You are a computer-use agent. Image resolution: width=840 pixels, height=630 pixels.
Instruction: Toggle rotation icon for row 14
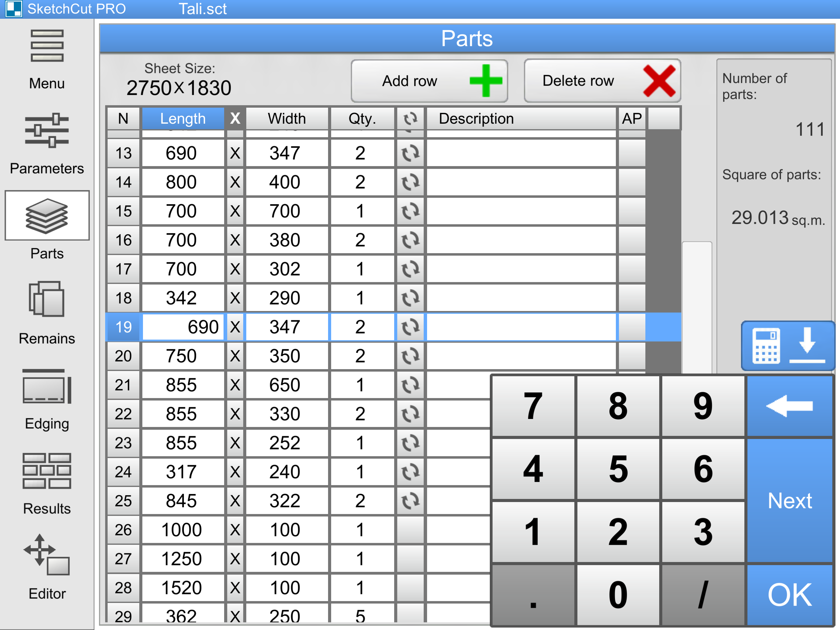410,182
